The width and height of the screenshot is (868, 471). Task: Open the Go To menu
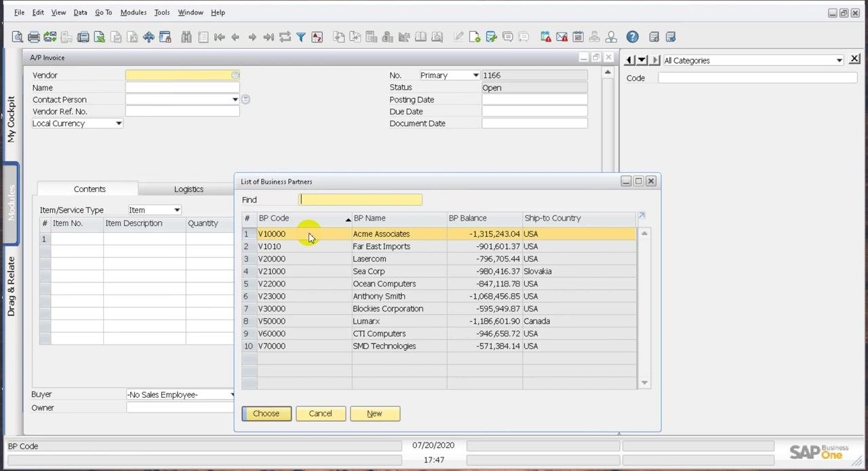103,12
